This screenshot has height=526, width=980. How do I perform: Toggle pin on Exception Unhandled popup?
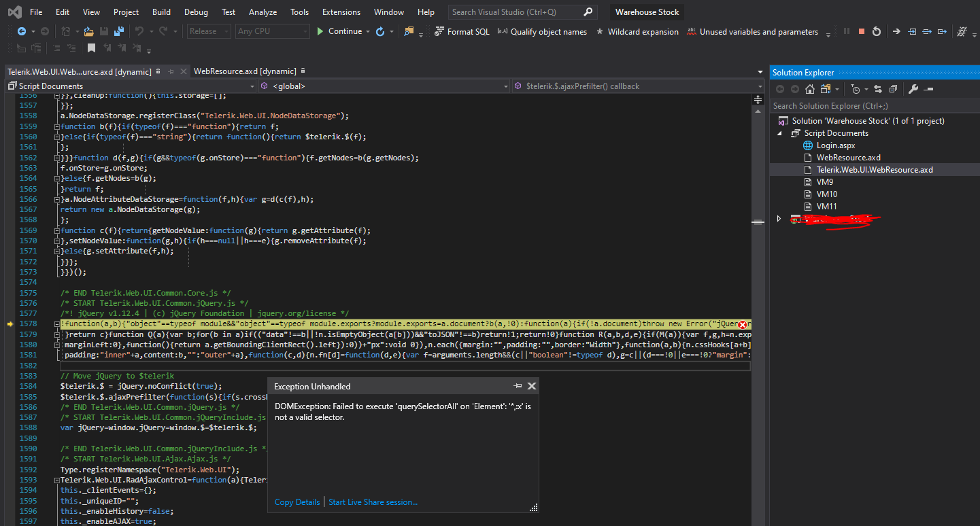point(518,386)
